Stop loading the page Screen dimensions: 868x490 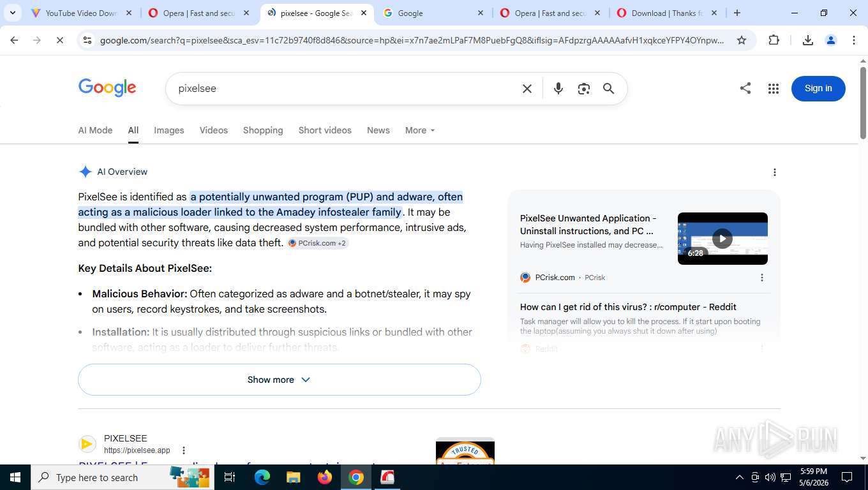pyautogui.click(x=59, y=40)
